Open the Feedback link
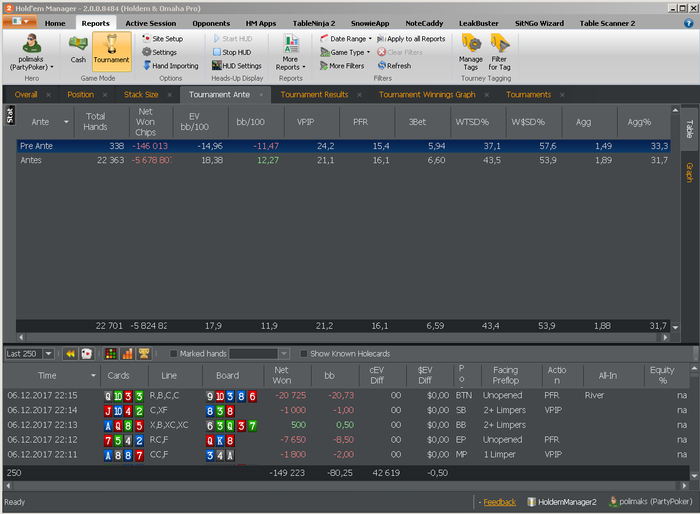This screenshot has width=700, height=514. (x=500, y=502)
